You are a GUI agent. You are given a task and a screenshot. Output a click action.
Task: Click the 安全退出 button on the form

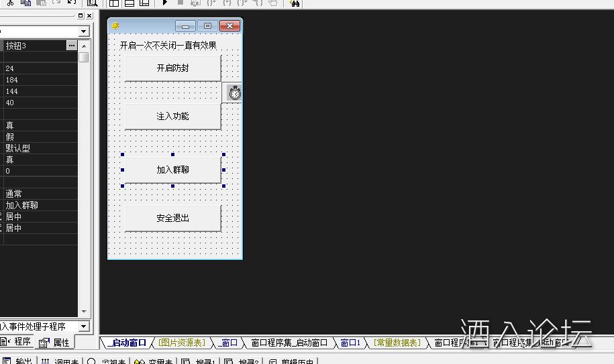[x=172, y=219]
